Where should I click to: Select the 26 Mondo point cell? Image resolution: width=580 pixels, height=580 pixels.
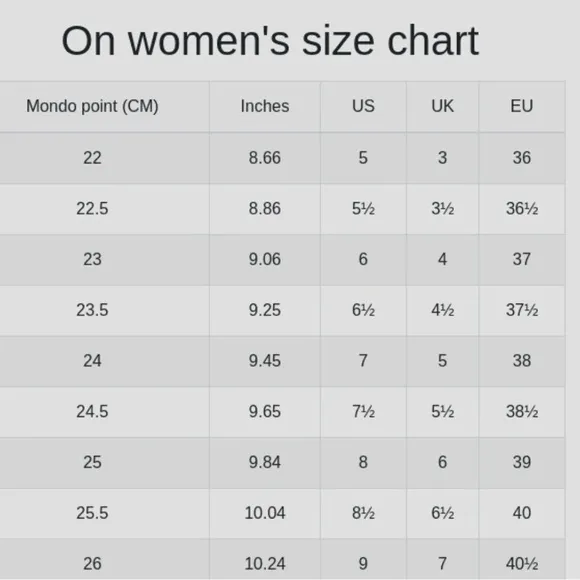click(92, 563)
